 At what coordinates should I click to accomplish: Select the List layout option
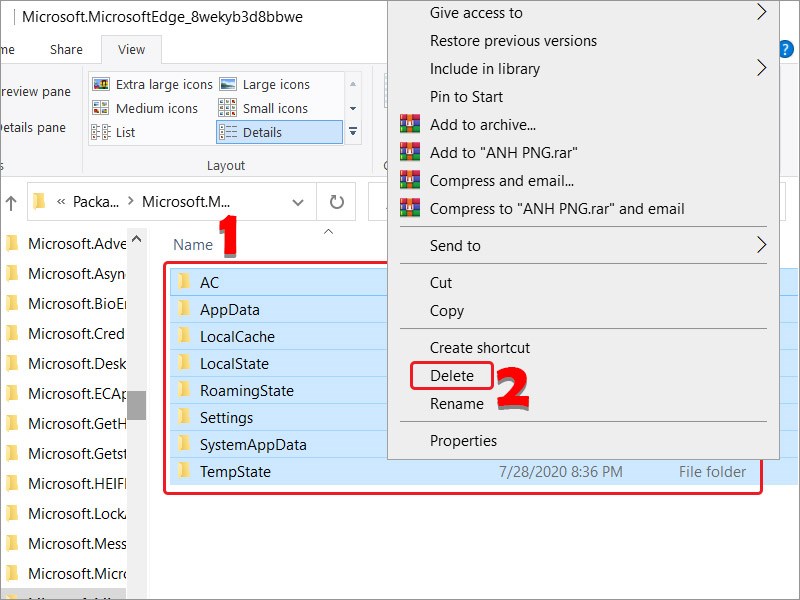pos(113,132)
